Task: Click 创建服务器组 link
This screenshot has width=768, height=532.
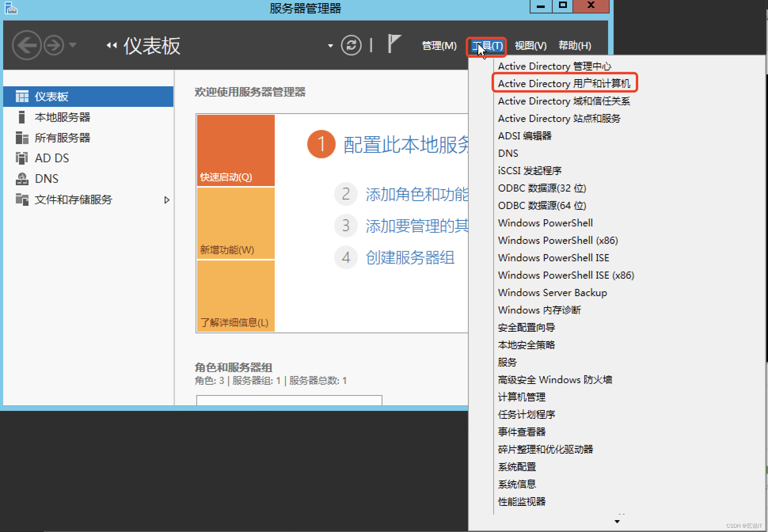Action: pos(410,258)
